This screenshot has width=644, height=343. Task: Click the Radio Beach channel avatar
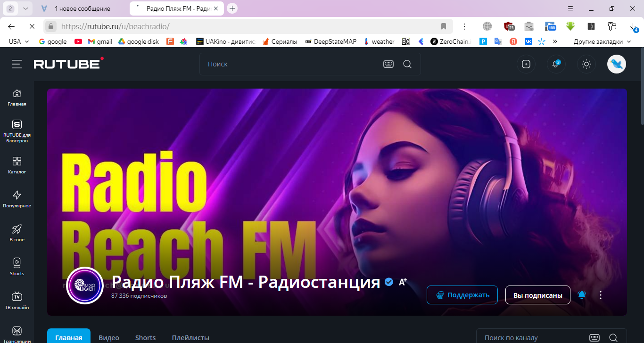point(85,286)
